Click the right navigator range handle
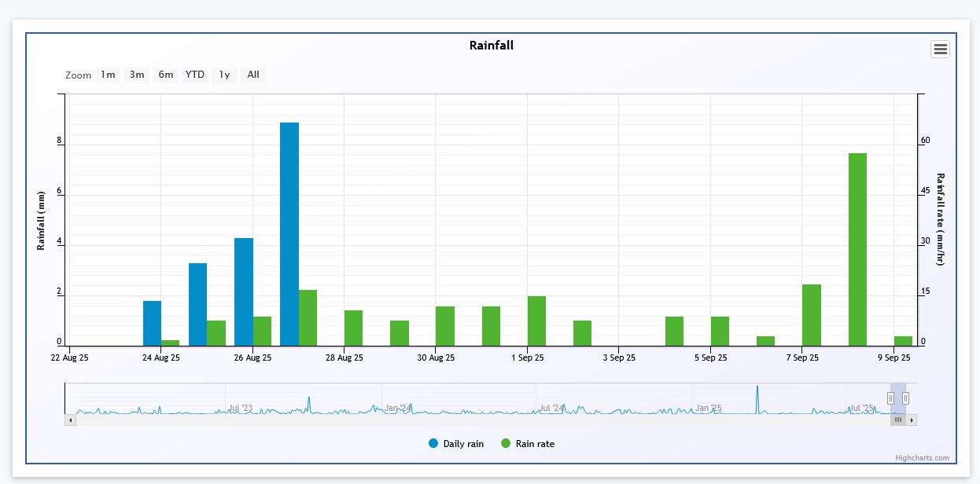 coord(905,398)
